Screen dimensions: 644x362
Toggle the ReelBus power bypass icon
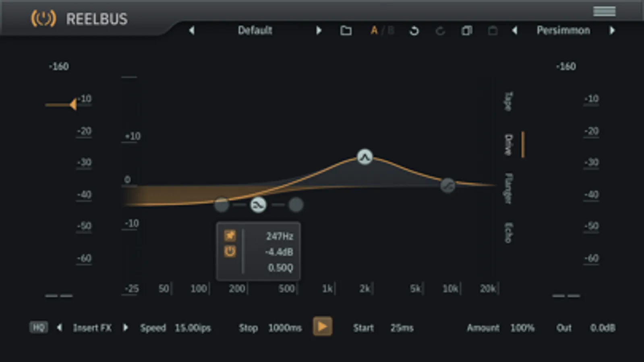coord(43,19)
